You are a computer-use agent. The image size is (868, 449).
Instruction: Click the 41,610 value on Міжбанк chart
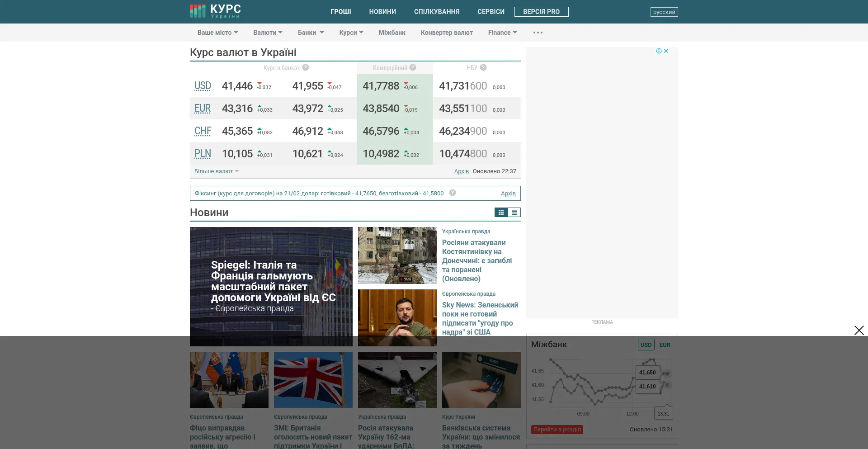(x=647, y=387)
